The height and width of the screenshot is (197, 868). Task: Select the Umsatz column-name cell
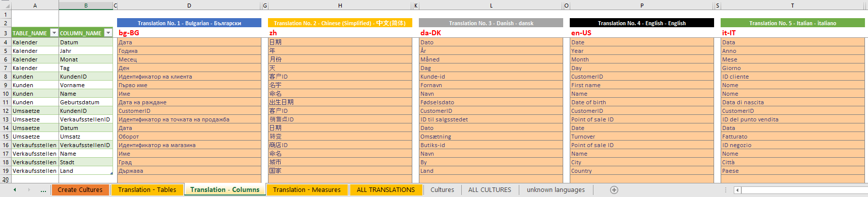coord(86,137)
